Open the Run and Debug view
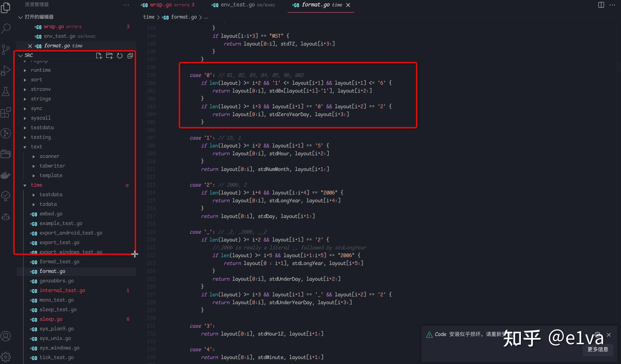 point(6,70)
